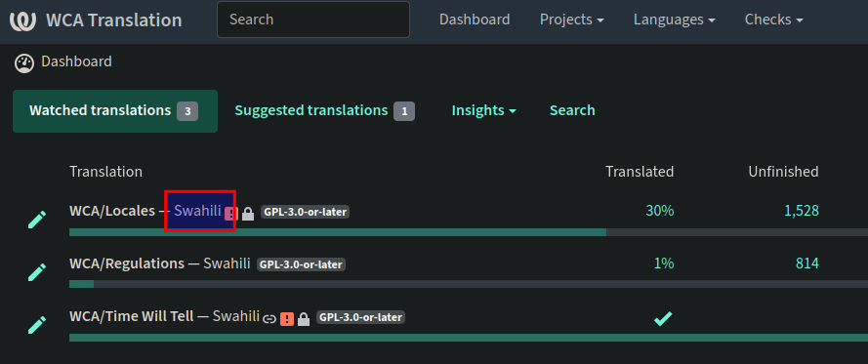
Task: Click the 1% translated value
Action: pos(664,263)
